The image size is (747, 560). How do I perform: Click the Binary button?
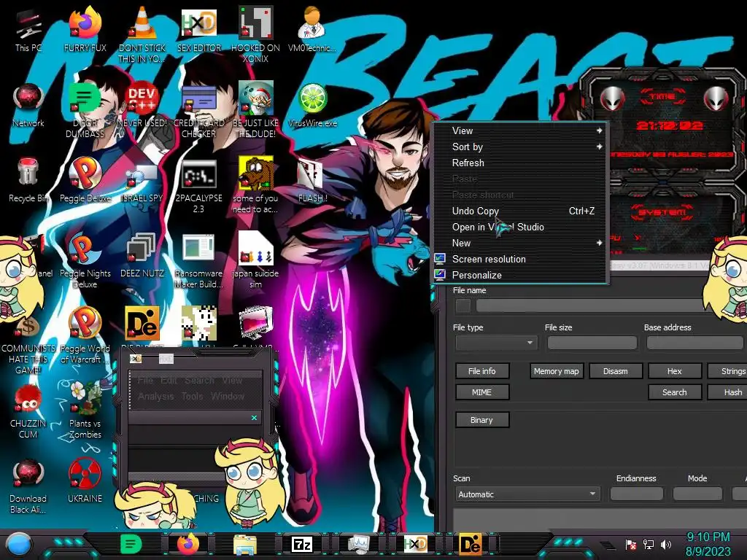coord(481,420)
